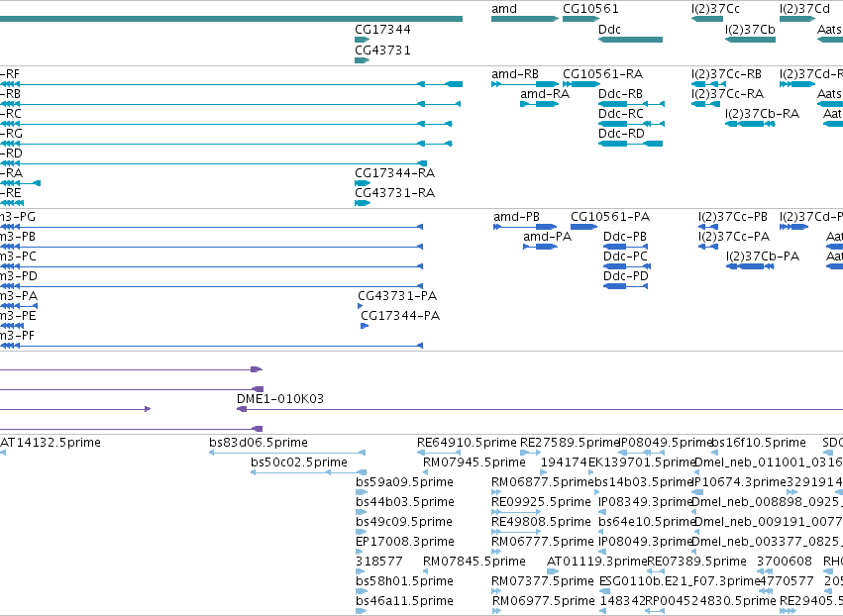Open the CG43731 gene label
Image resolution: width=843 pixels, height=616 pixels.
pyautogui.click(x=382, y=50)
